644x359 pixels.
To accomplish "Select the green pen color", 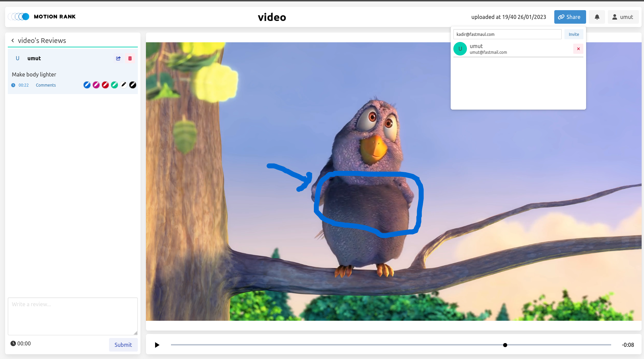I will pos(114,85).
